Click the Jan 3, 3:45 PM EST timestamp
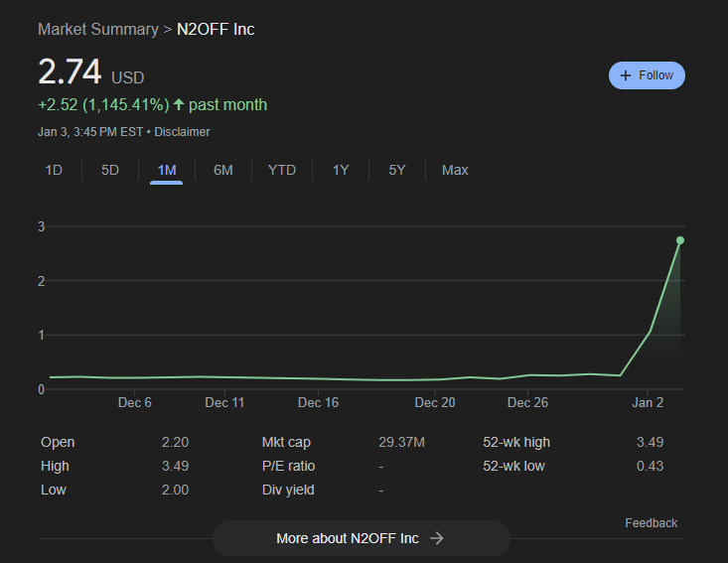The width and height of the screenshot is (728, 563). coord(90,132)
